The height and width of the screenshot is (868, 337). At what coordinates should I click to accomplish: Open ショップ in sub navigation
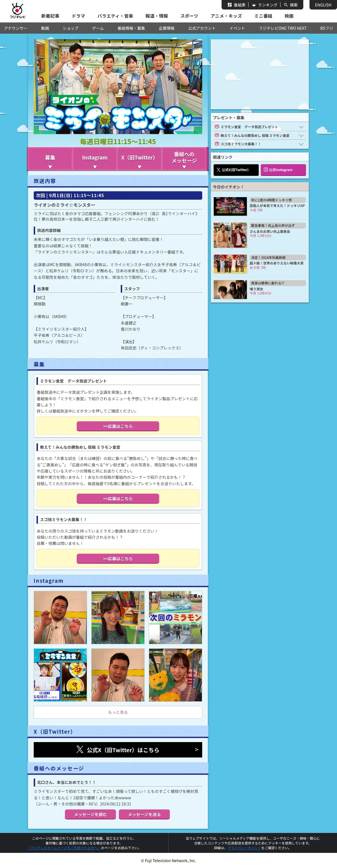pos(70,28)
